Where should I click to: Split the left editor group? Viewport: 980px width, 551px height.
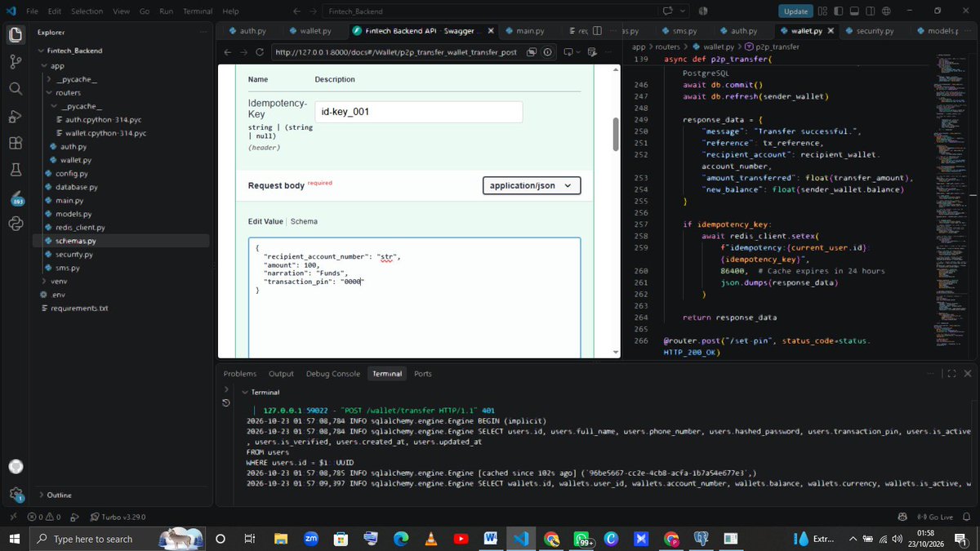(599, 31)
